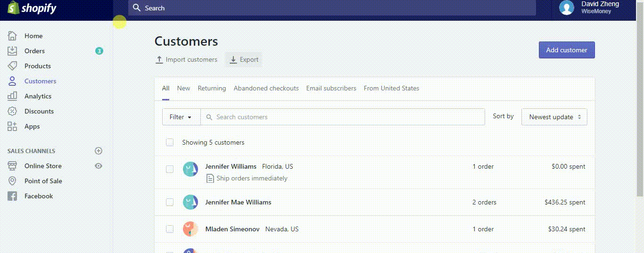
Task: Switch to Abandoned checkouts tab
Action: click(266, 89)
